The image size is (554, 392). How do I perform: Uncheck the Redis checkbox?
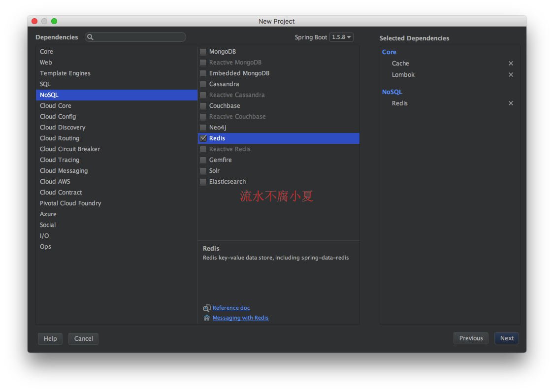(x=203, y=138)
